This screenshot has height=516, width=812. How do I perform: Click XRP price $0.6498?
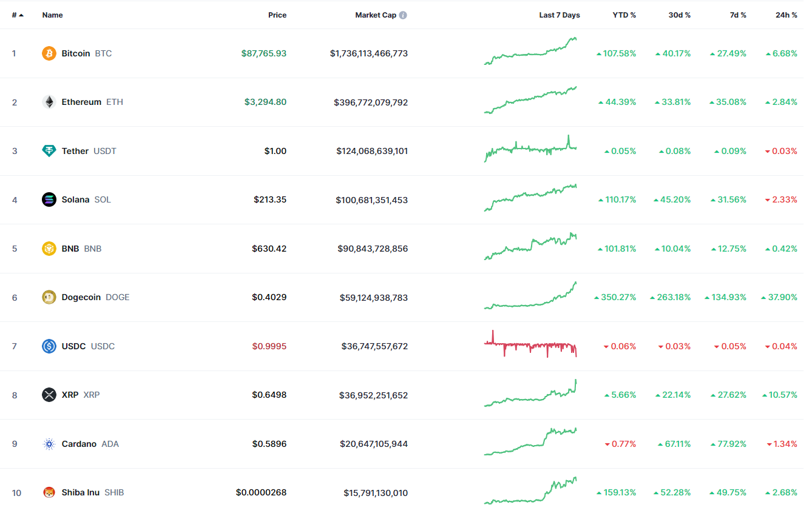269,395
